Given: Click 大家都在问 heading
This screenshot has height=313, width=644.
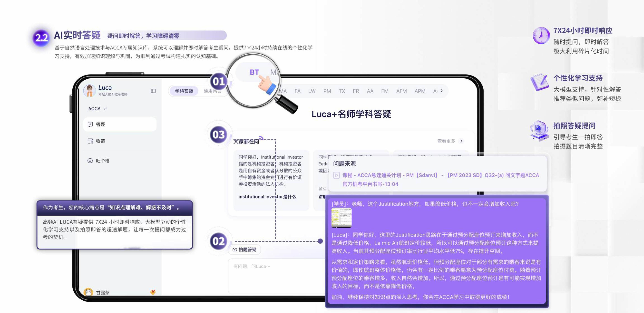Looking at the screenshot, I should [x=246, y=141].
